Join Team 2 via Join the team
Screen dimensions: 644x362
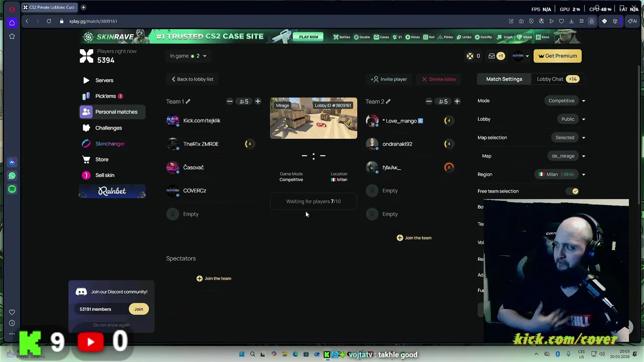click(x=414, y=238)
